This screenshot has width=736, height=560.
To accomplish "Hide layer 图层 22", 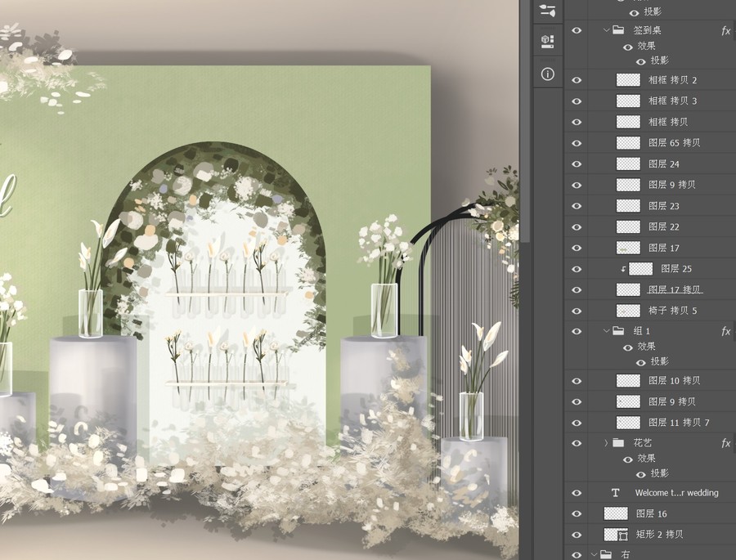I will click(x=577, y=227).
